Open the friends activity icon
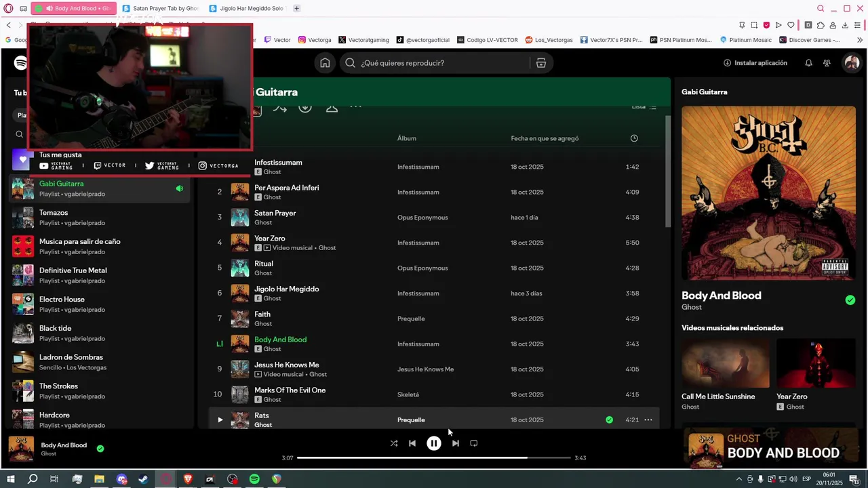The width and height of the screenshot is (868, 488). [827, 63]
